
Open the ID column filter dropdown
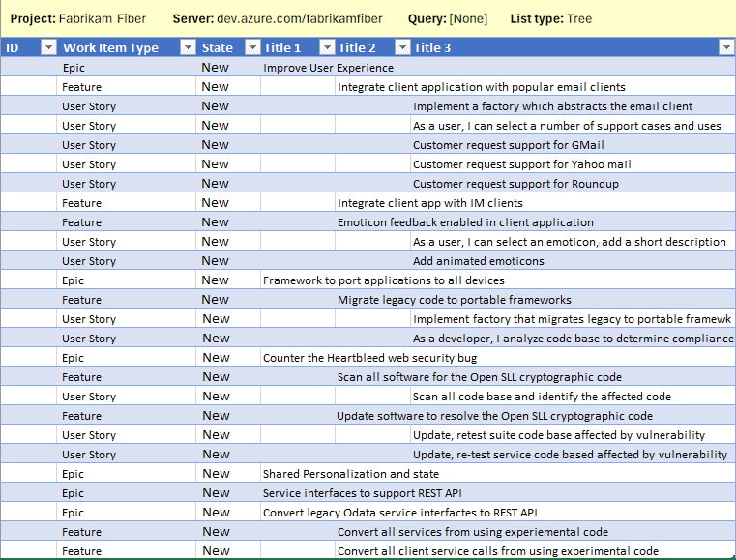tap(48, 47)
